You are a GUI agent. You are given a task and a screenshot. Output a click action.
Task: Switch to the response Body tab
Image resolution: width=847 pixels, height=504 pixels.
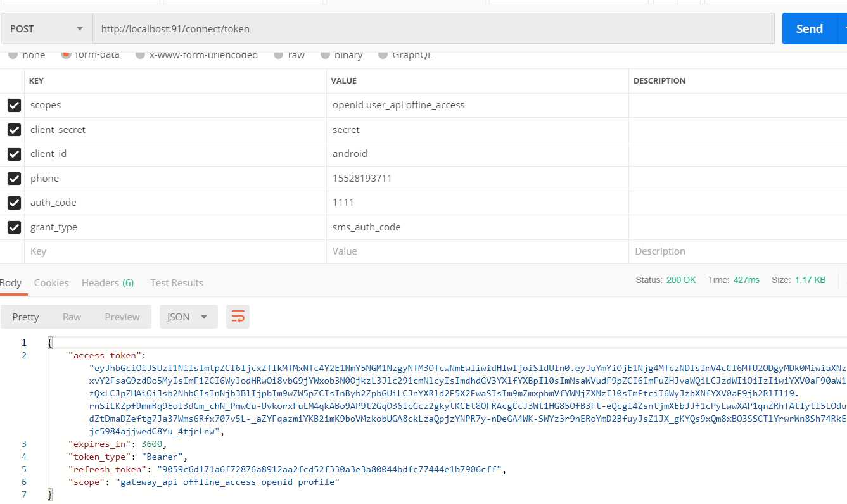pos(11,283)
